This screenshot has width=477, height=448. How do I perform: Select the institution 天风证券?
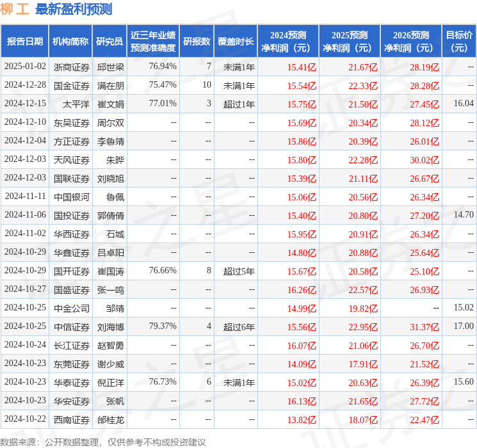point(72,159)
